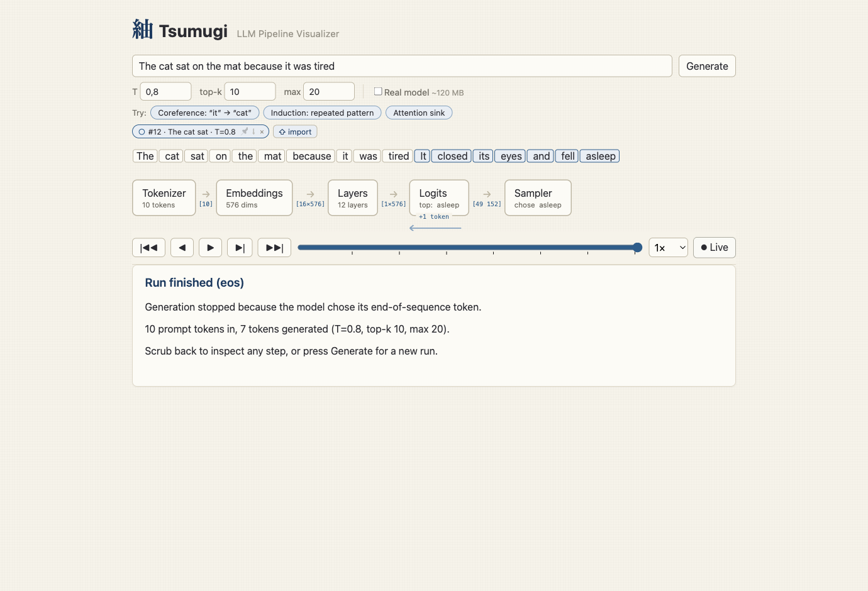Open the Sampler stage box
Image resolution: width=868 pixels, height=591 pixels.
point(538,198)
